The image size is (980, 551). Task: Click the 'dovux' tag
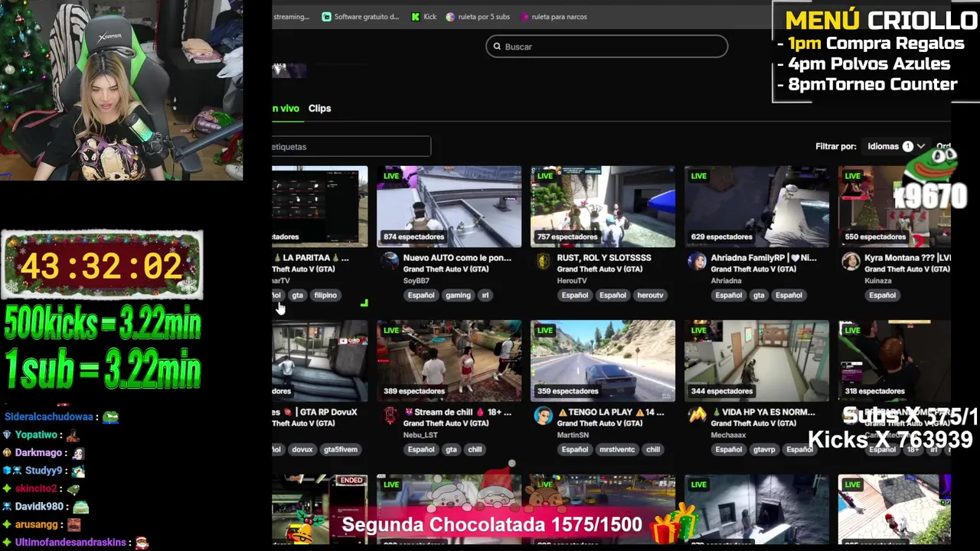click(x=302, y=450)
